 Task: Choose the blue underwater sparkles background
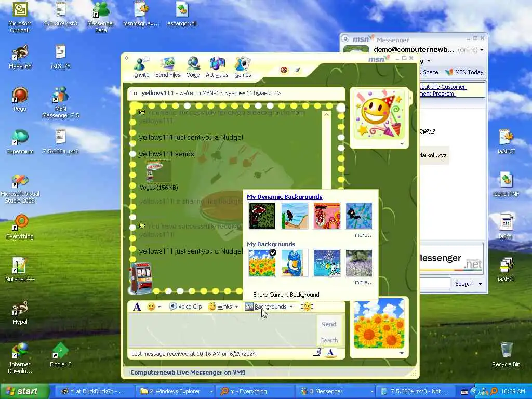[327, 263]
